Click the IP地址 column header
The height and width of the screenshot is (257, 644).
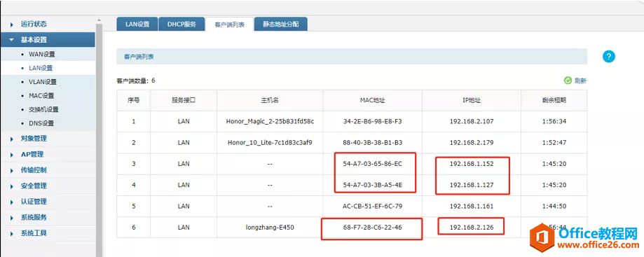(472, 100)
